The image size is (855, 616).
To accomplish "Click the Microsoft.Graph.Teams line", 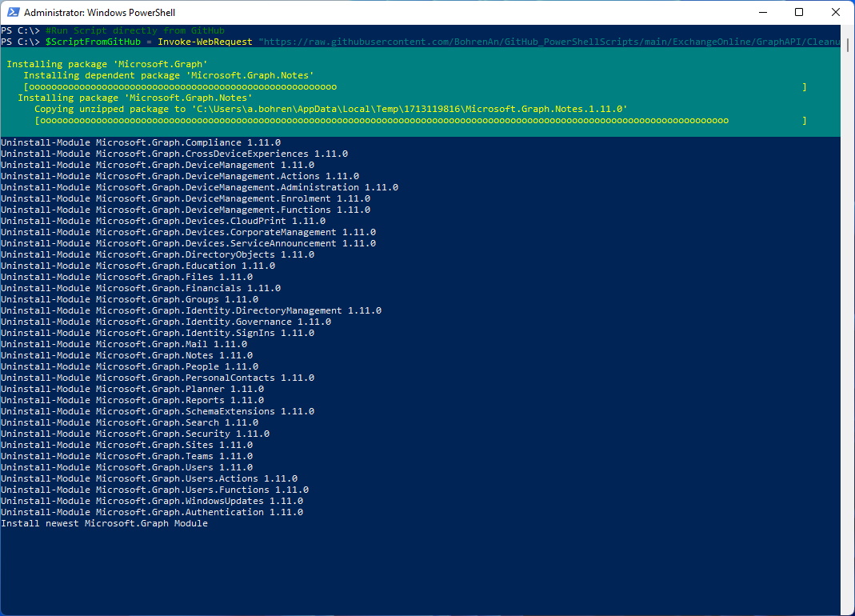I will click(127, 456).
